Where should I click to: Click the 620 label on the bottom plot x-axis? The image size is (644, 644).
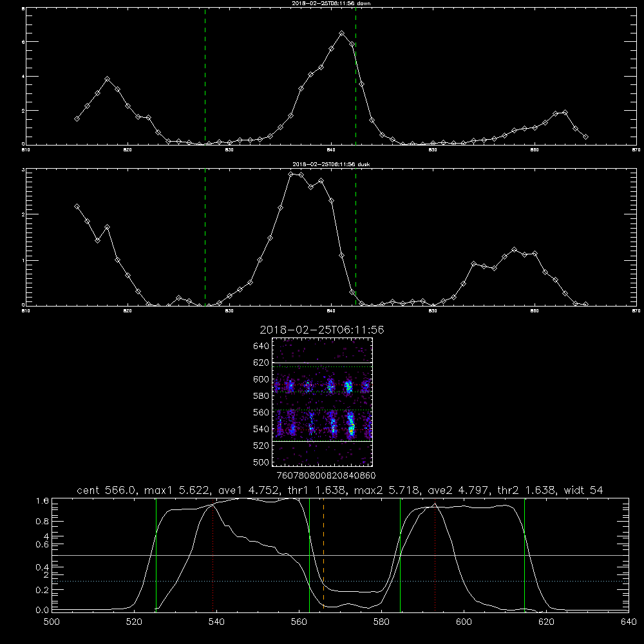pyautogui.click(x=547, y=622)
